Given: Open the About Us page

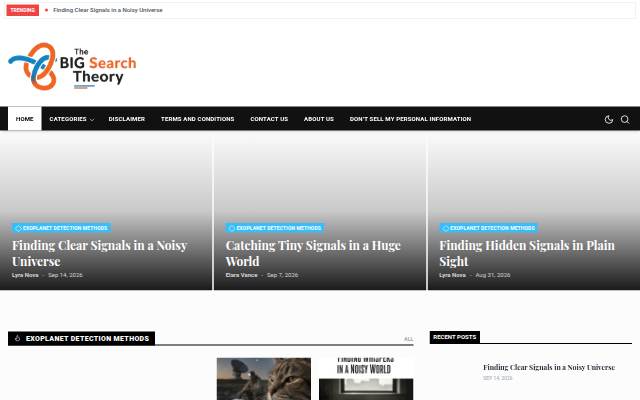Looking at the screenshot, I should click(319, 119).
